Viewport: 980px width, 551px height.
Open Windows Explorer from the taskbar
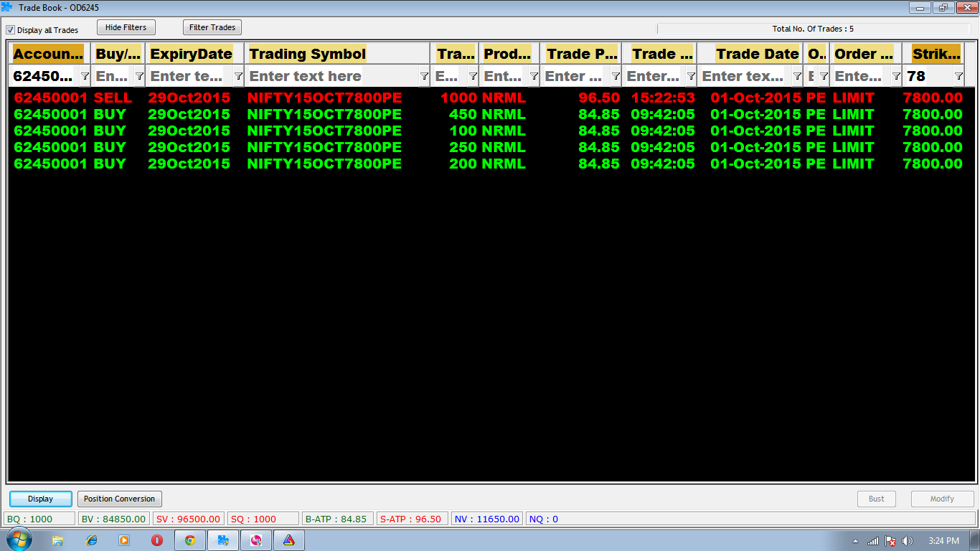[x=58, y=540]
